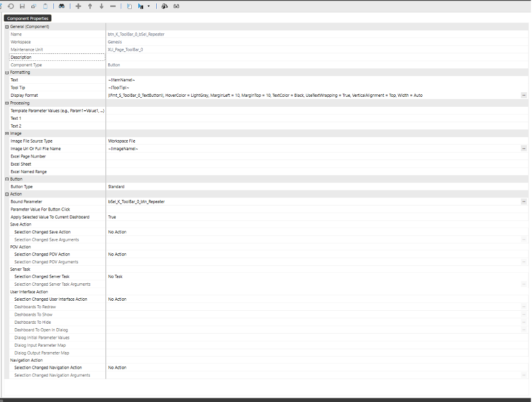
Task: Click the Component Type value Button
Action: [114, 65]
